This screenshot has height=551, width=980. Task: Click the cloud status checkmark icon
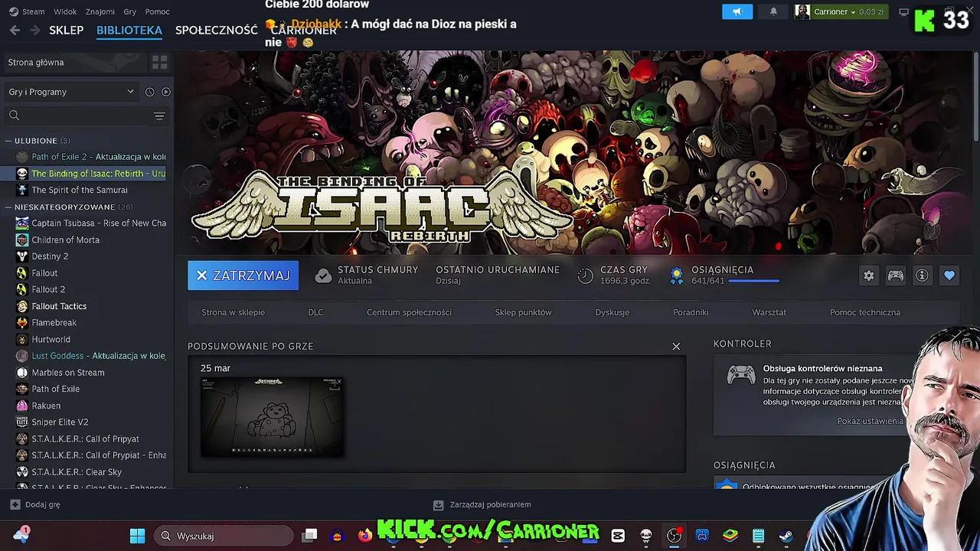pyautogui.click(x=323, y=275)
